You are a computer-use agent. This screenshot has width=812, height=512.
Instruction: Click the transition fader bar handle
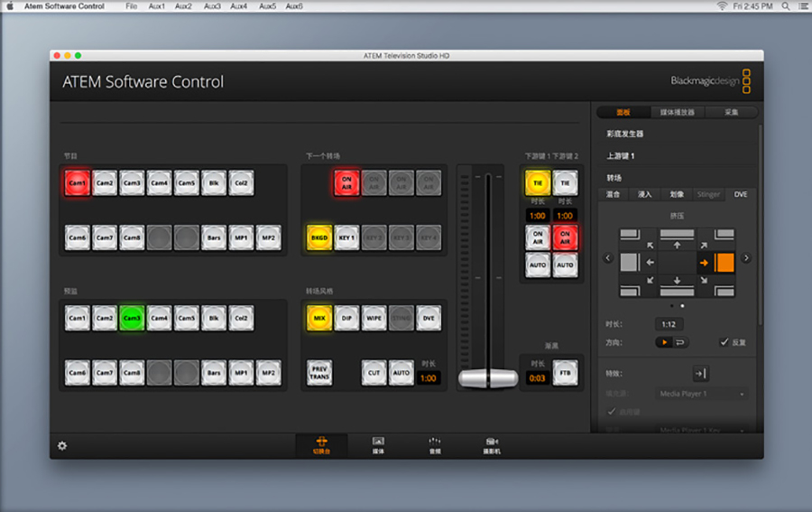pos(488,378)
